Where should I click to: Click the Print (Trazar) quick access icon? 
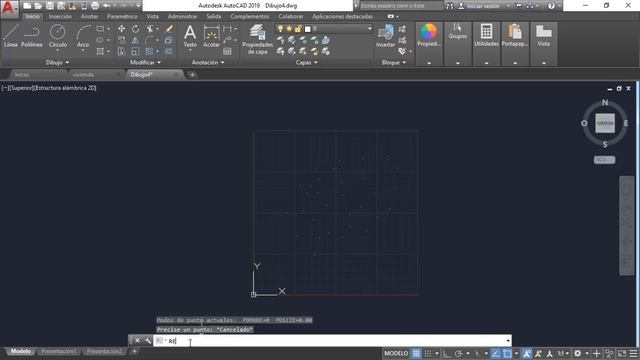[95, 6]
